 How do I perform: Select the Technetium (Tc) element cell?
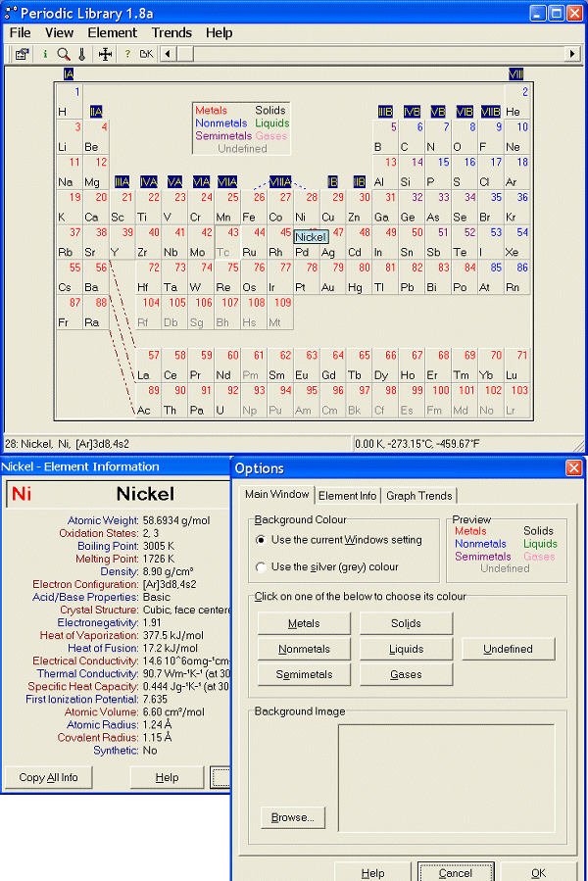tap(227, 242)
